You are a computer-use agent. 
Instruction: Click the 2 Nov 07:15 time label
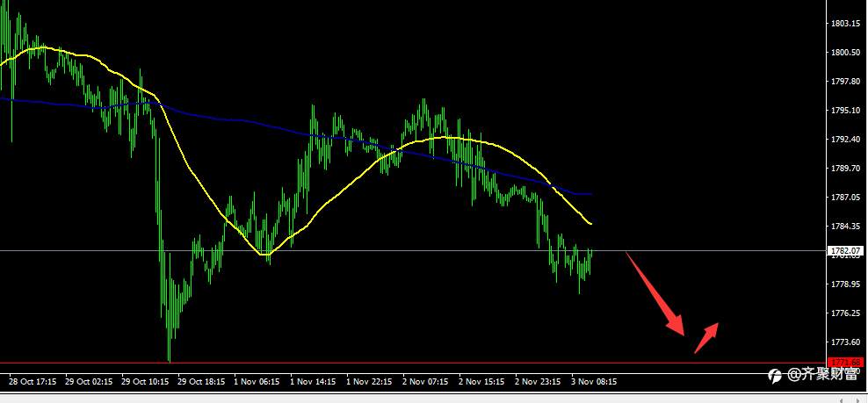click(x=425, y=381)
